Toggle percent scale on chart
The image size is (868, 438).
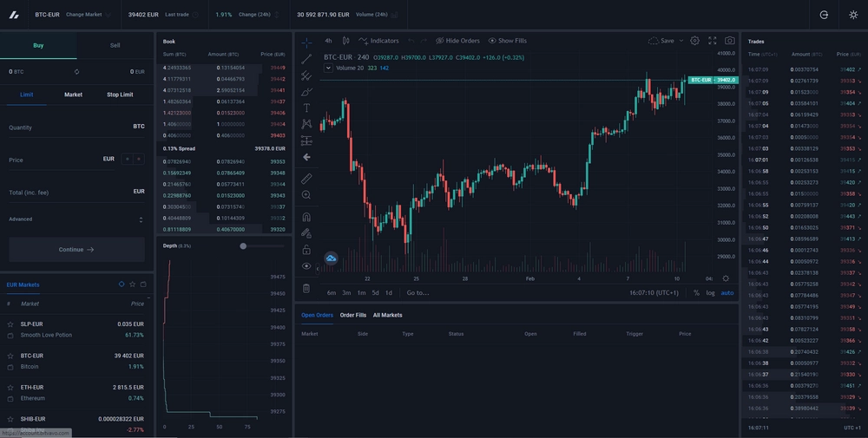(696, 292)
